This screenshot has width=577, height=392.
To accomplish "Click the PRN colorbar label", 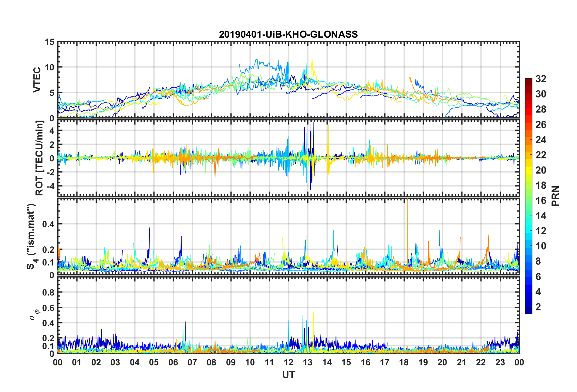I will point(555,196).
